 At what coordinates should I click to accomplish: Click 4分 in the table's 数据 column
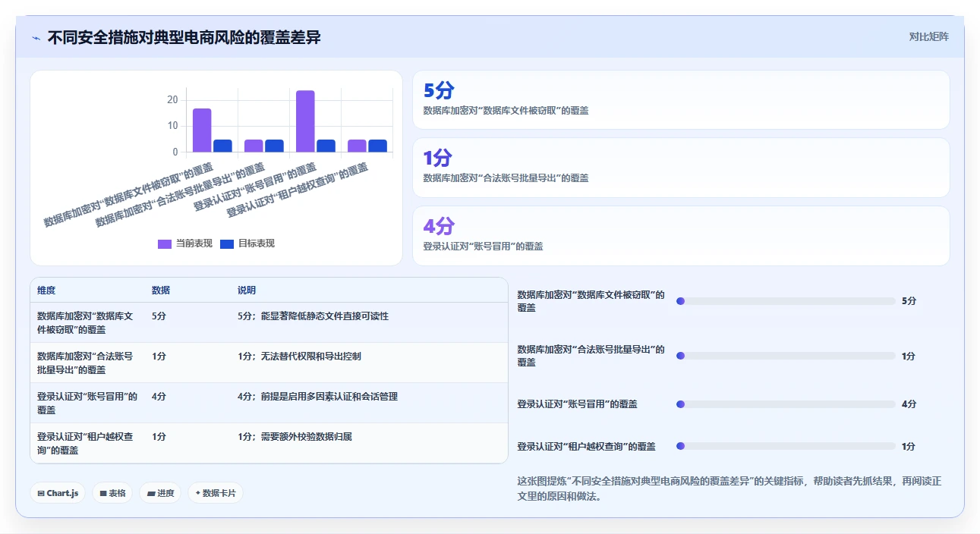(x=159, y=397)
